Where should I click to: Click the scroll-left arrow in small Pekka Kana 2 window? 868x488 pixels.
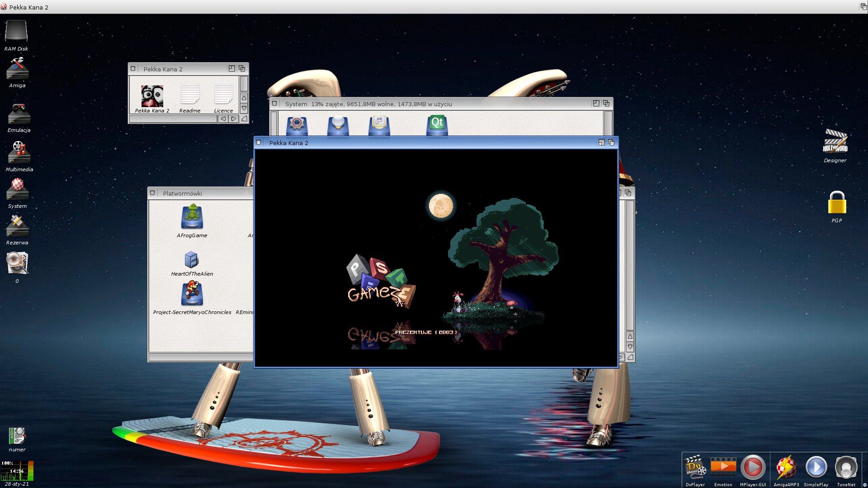pyautogui.click(x=223, y=119)
